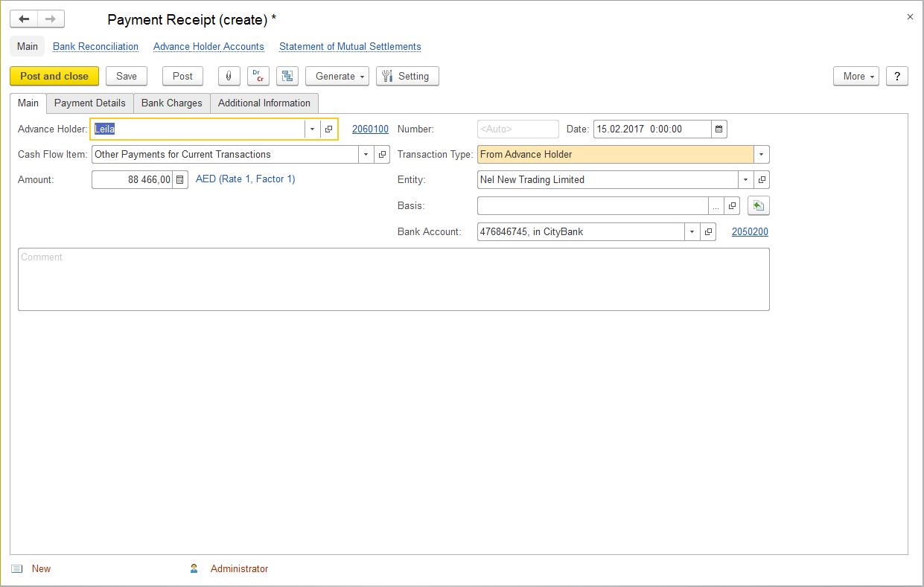Image resolution: width=924 pixels, height=587 pixels.
Task: Open calculator icon in Amount field
Action: point(179,179)
